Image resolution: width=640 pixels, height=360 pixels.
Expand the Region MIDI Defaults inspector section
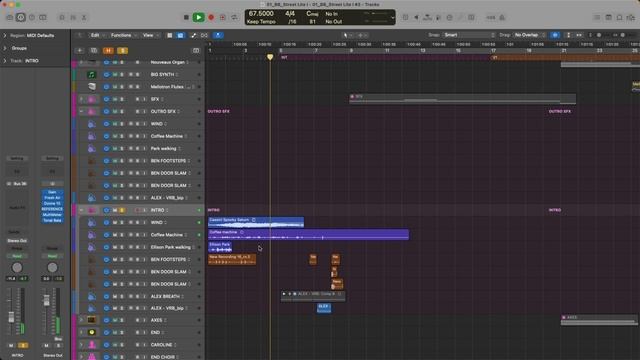5,36
